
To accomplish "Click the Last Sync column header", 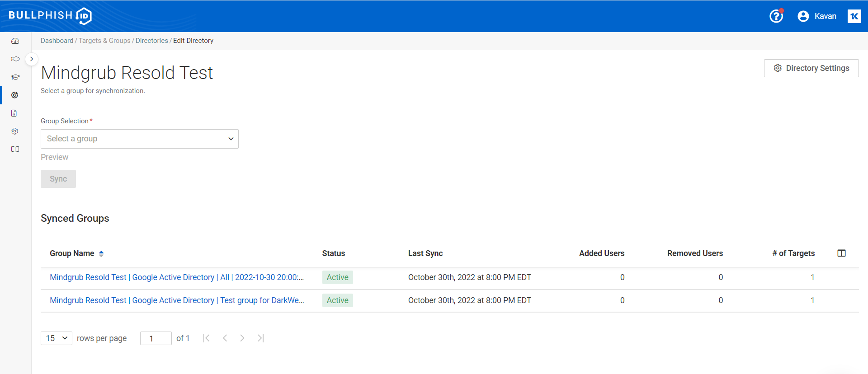I will [425, 253].
